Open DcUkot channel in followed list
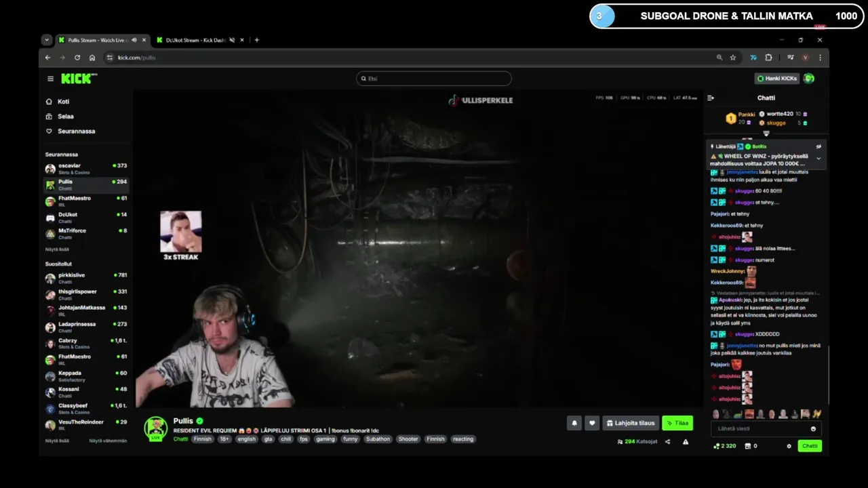The width and height of the screenshot is (868, 488). (x=86, y=217)
